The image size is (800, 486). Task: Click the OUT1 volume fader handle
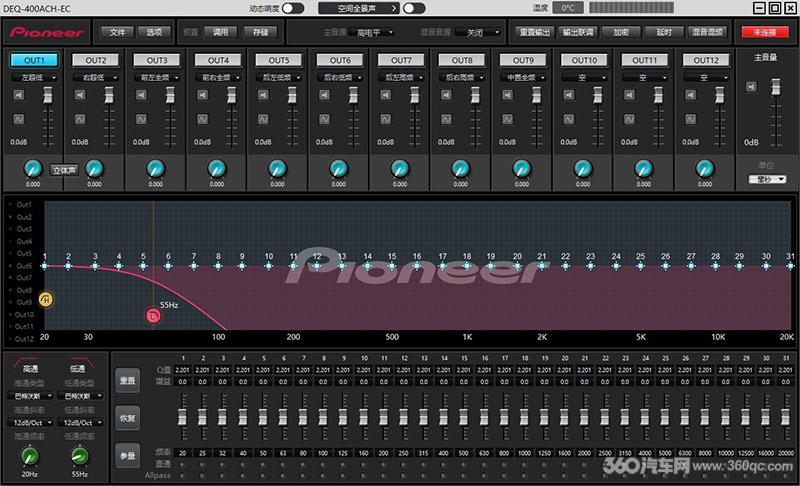(47, 95)
